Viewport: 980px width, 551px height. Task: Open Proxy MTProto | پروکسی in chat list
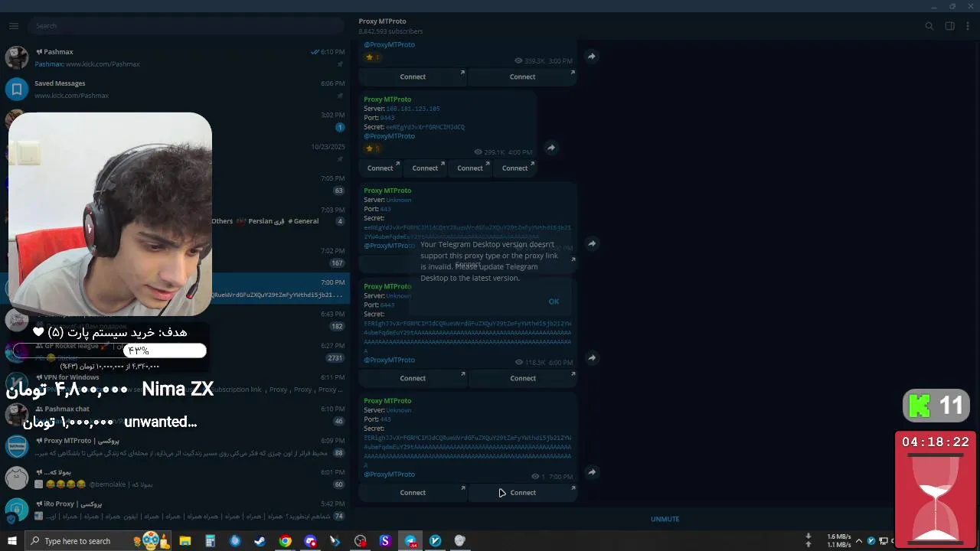(175, 446)
